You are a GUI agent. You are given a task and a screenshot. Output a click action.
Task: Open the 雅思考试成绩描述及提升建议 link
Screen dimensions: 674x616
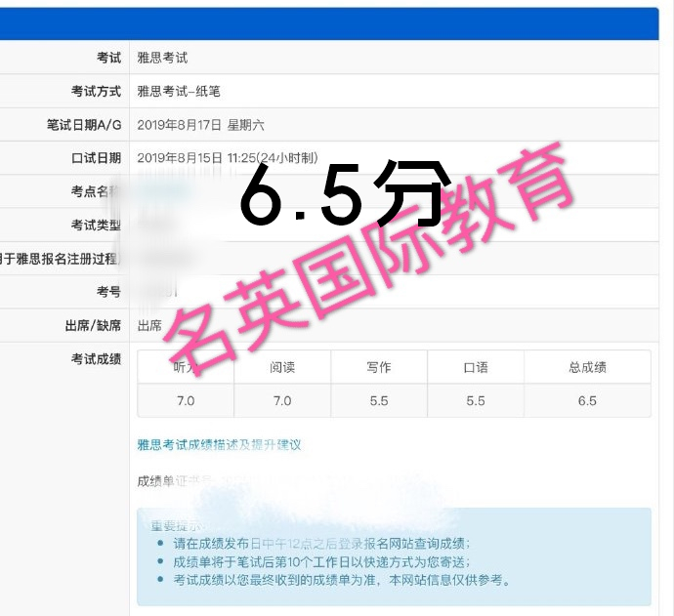coord(219,444)
